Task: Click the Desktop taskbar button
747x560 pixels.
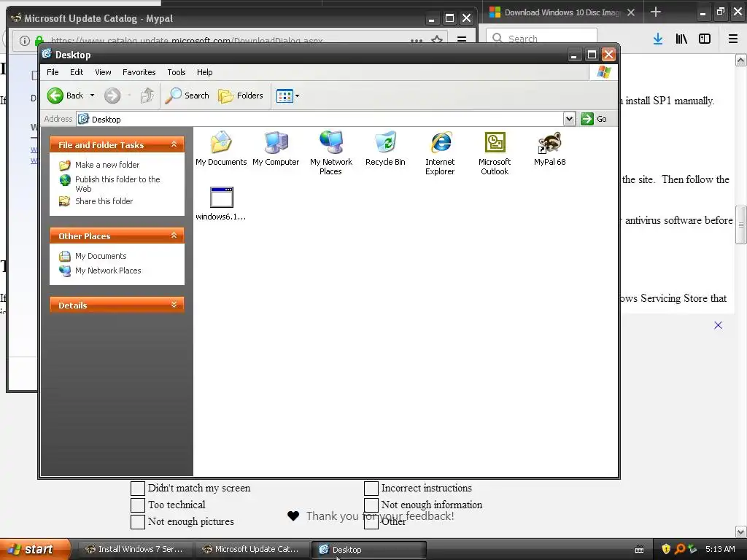Action: 368,549
